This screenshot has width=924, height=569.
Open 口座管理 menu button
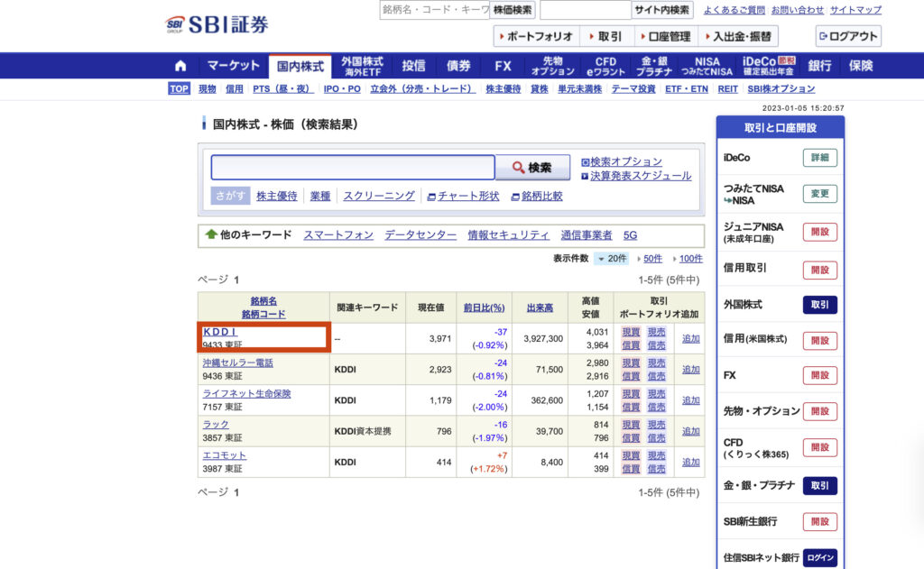(666, 36)
